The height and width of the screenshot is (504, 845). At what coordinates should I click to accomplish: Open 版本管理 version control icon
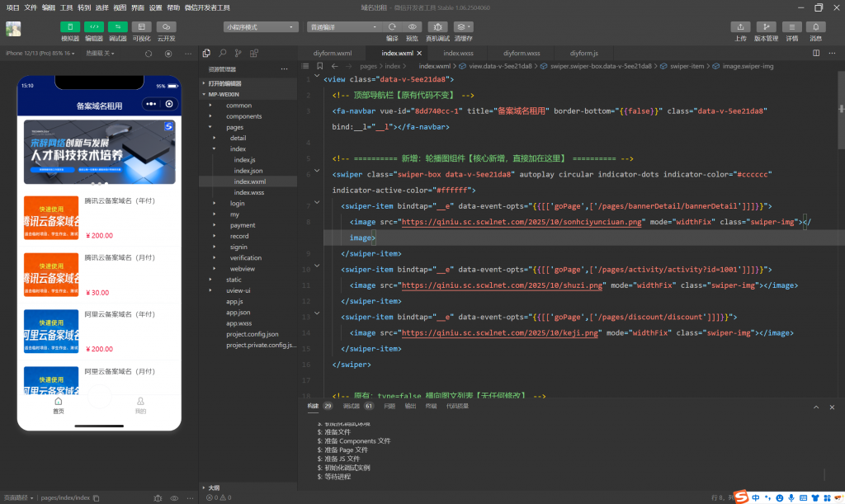pos(766,27)
